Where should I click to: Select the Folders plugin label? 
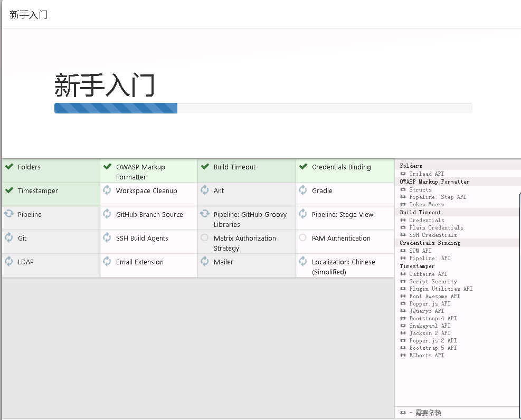29,167
